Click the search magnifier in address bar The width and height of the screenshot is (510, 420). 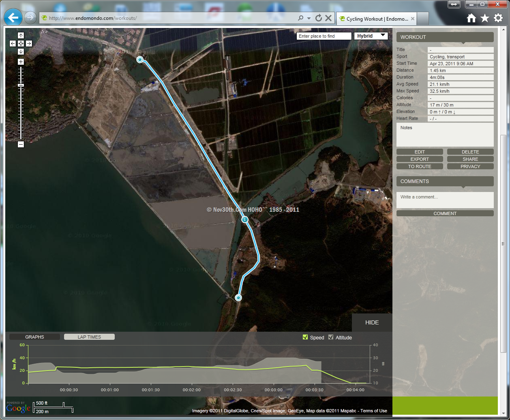[300, 18]
